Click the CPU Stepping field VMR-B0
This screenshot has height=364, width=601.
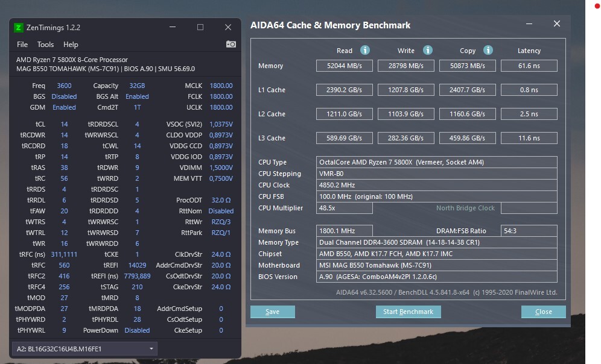[436, 174]
